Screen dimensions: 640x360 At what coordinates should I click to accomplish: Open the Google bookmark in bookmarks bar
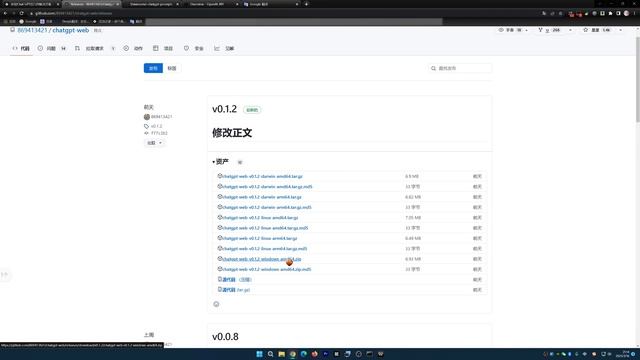[28, 21]
